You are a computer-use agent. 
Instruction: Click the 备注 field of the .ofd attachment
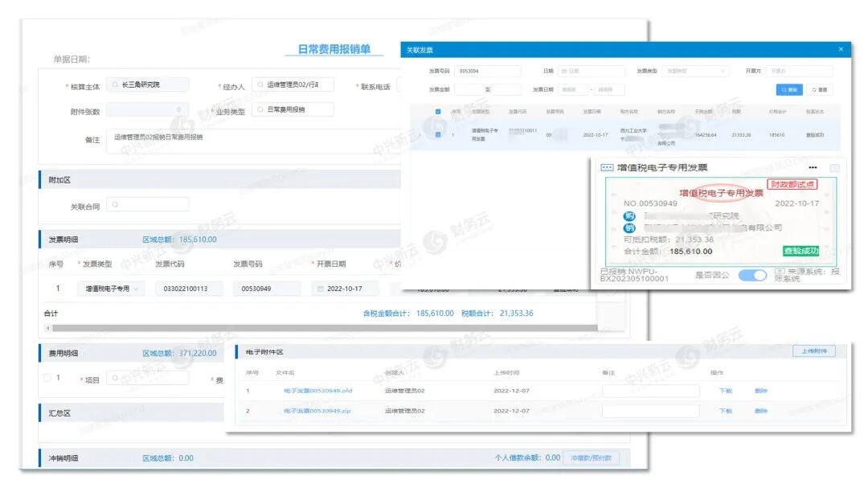tap(650, 391)
